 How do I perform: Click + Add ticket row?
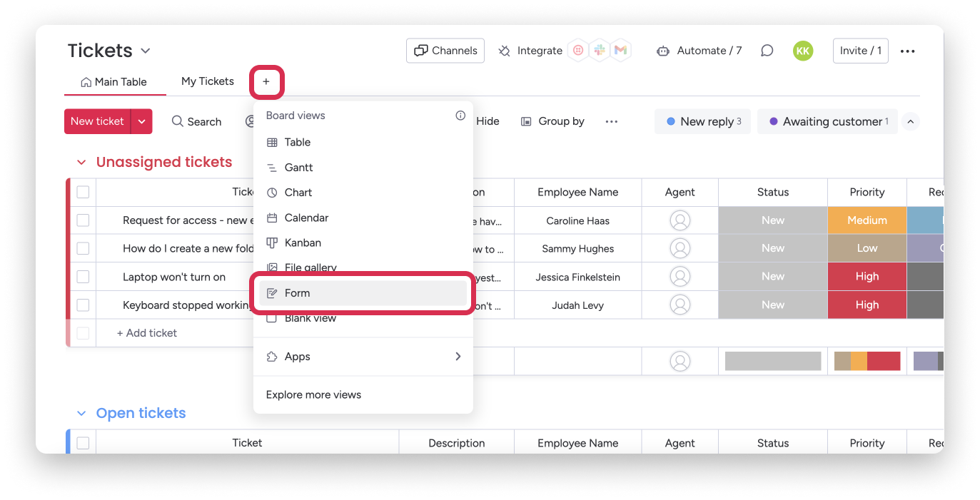pyautogui.click(x=147, y=333)
